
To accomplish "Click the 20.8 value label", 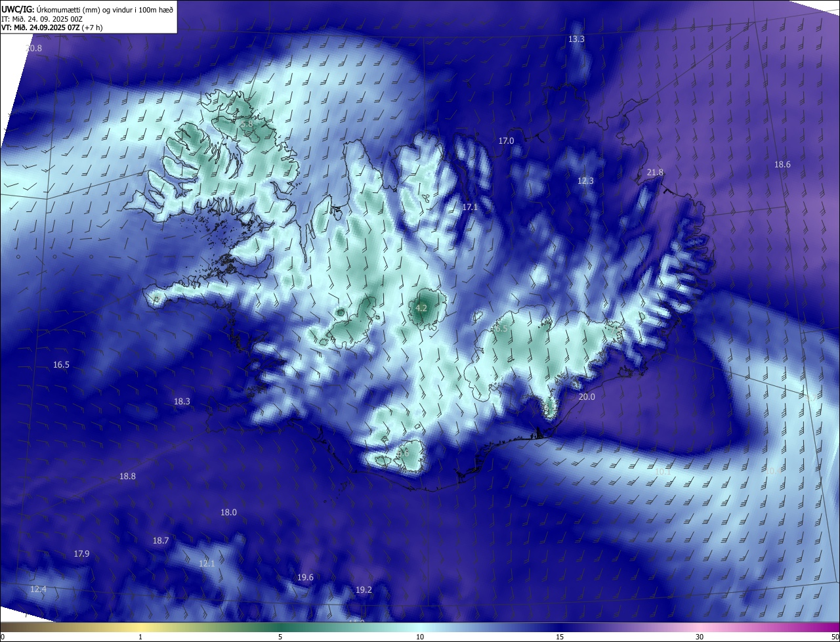I will tap(33, 49).
